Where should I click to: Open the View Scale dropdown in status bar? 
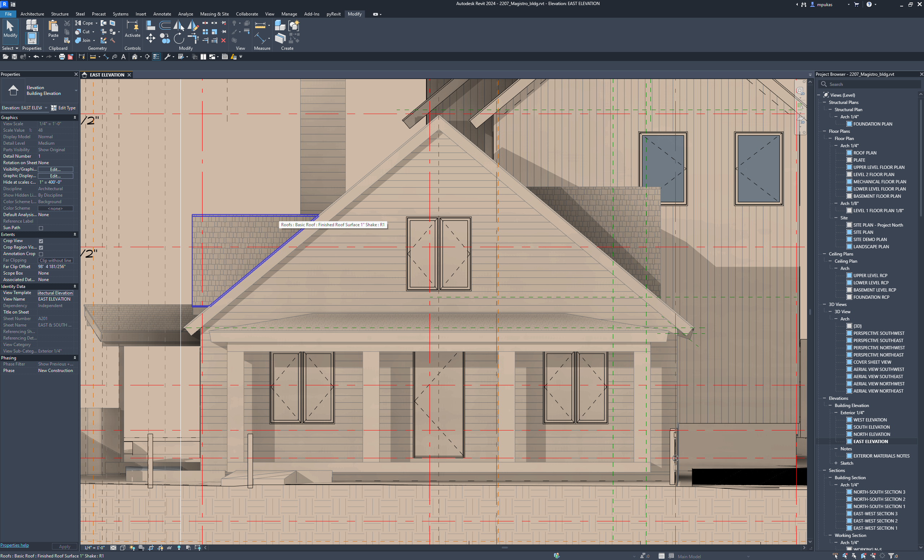coord(95,548)
